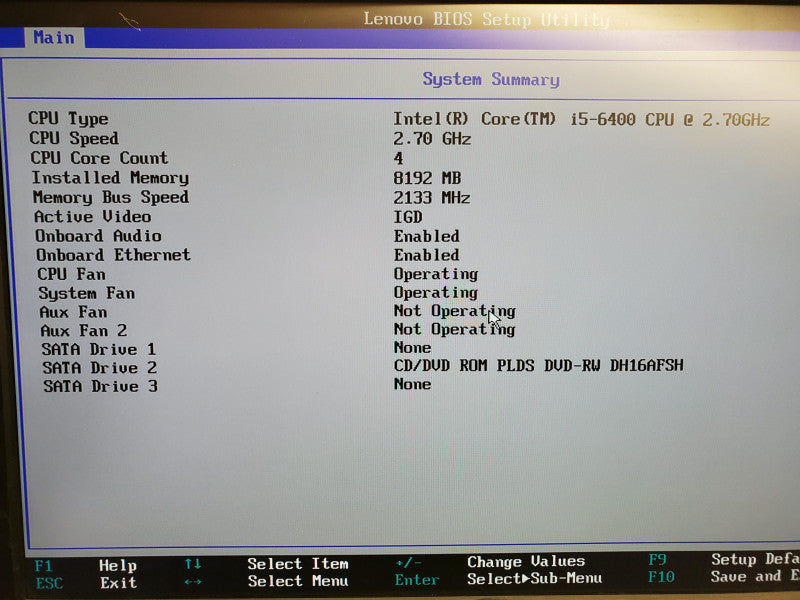Click the F1 key hint
The height and width of the screenshot is (600, 800).
point(43,566)
